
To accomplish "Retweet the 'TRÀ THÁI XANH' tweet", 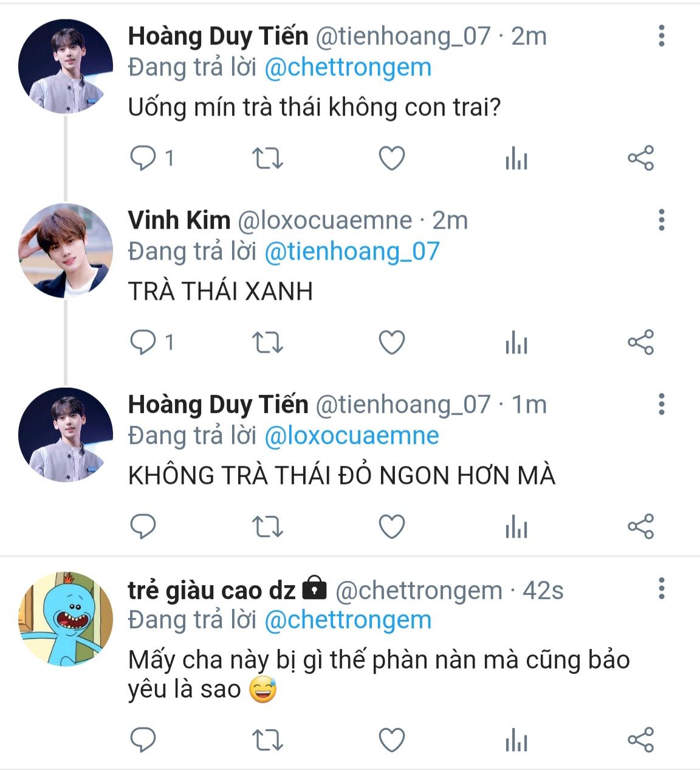I will coord(267,343).
